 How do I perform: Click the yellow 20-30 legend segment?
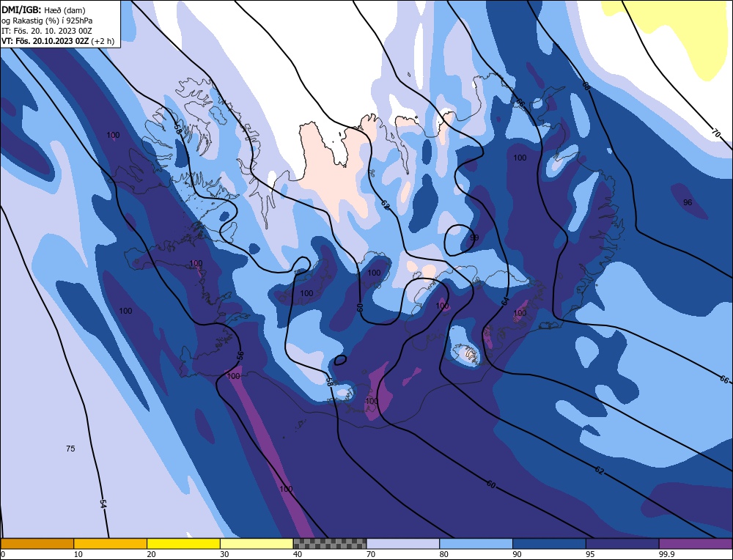point(183,543)
